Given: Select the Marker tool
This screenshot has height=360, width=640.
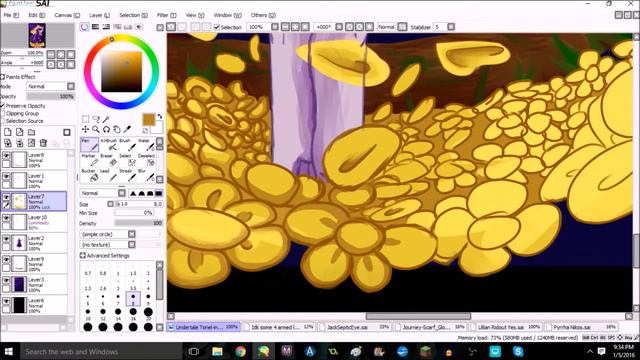Looking at the screenshot, I should 89,160.
